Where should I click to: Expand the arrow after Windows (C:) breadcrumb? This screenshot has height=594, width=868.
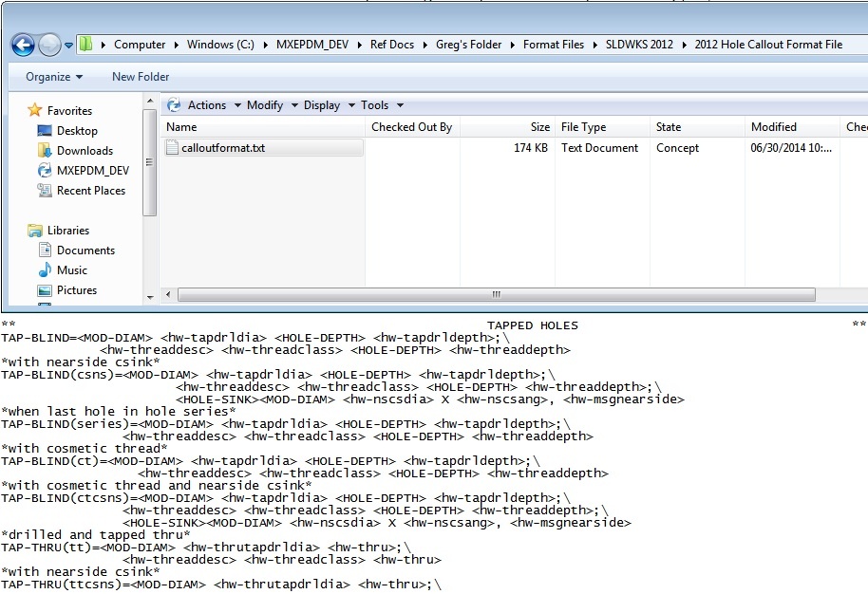[265, 45]
